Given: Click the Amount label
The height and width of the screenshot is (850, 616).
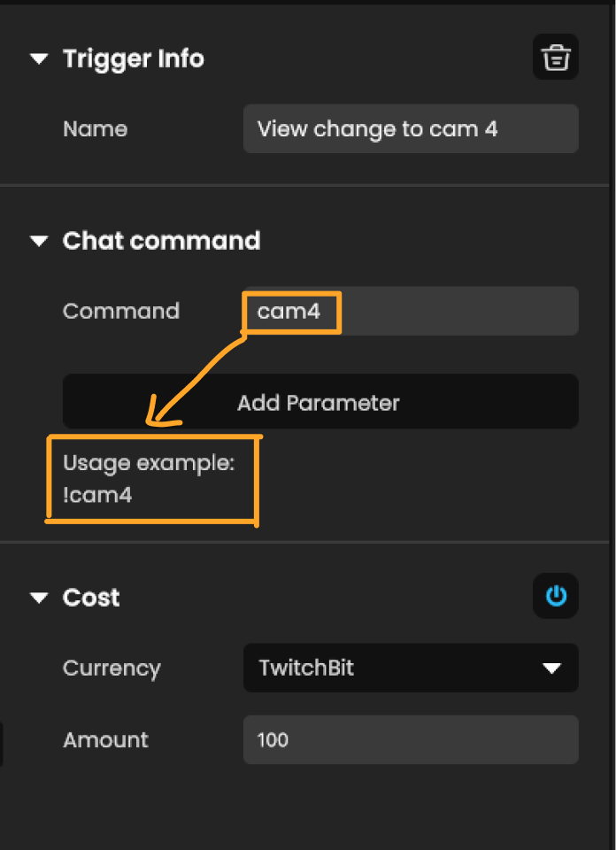Looking at the screenshot, I should (x=105, y=739).
